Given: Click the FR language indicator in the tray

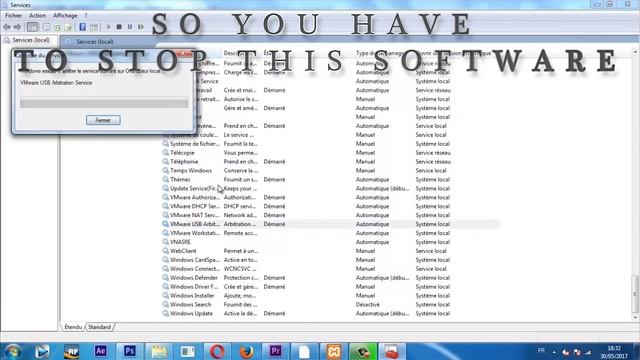Looking at the screenshot, I should point(541,351).
